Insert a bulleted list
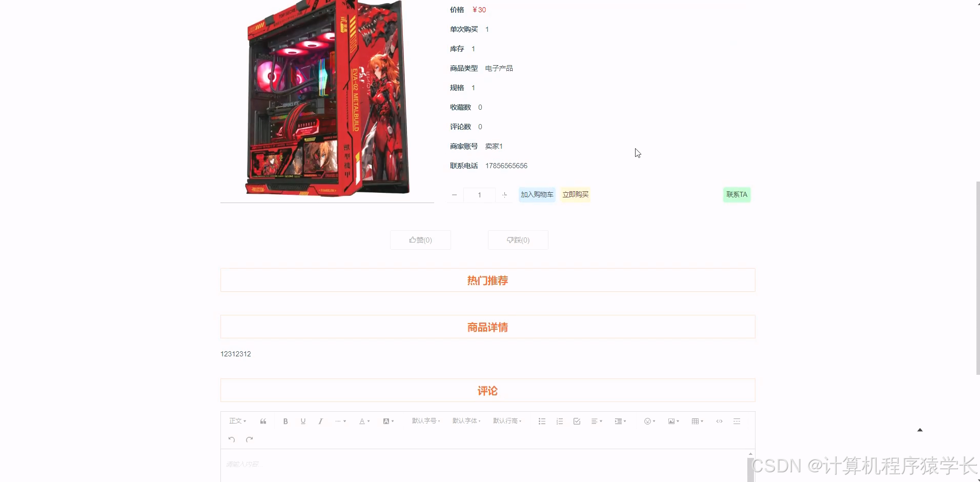This screenshot has width=980, height=482. 541,421
